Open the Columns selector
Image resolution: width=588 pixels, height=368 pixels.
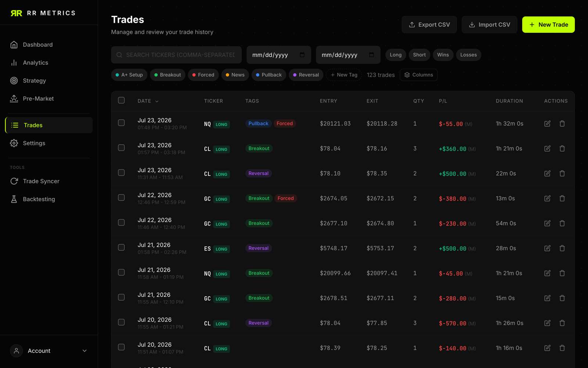(x=419, y=75)
